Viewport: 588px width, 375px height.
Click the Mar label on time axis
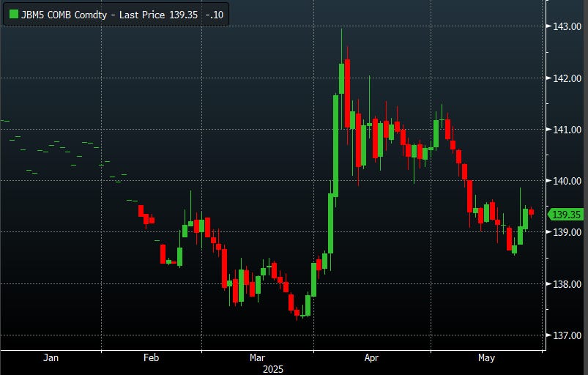tap(257, 357)
